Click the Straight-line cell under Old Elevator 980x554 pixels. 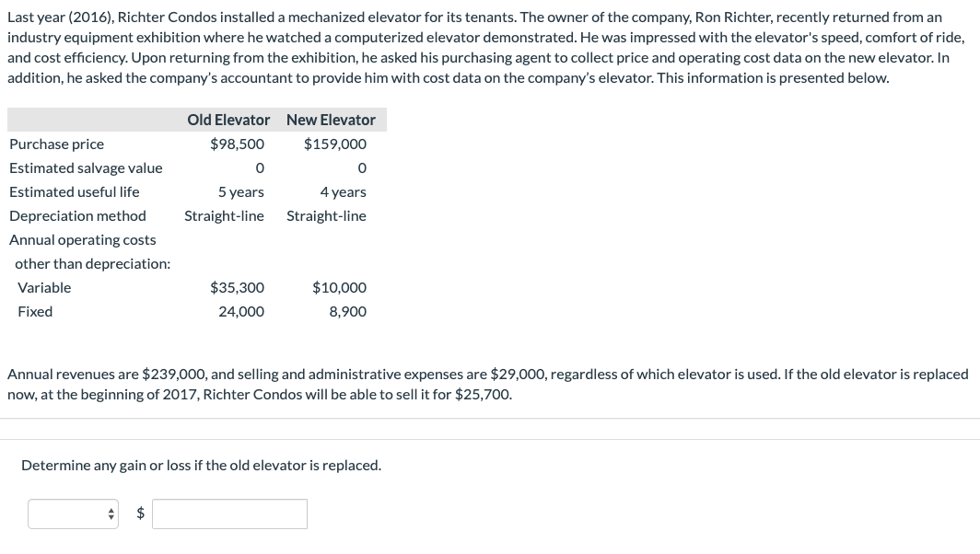click(x=224, y=215)
